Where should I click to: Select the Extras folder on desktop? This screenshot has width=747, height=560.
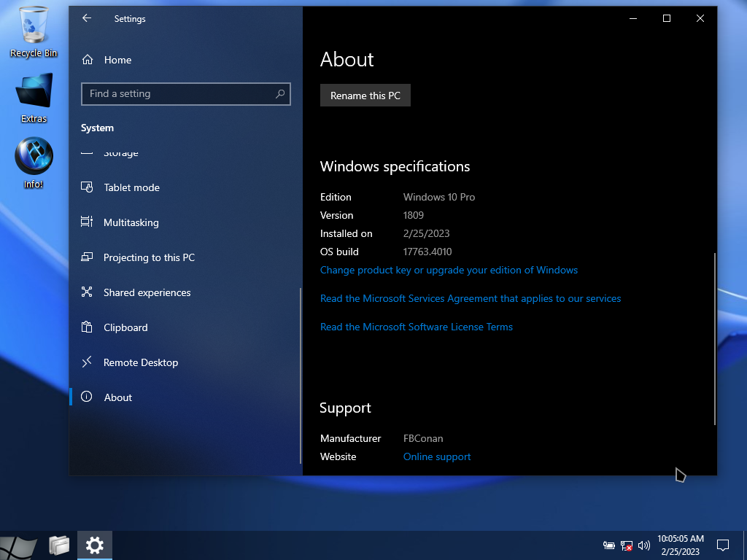coord(34,98)
